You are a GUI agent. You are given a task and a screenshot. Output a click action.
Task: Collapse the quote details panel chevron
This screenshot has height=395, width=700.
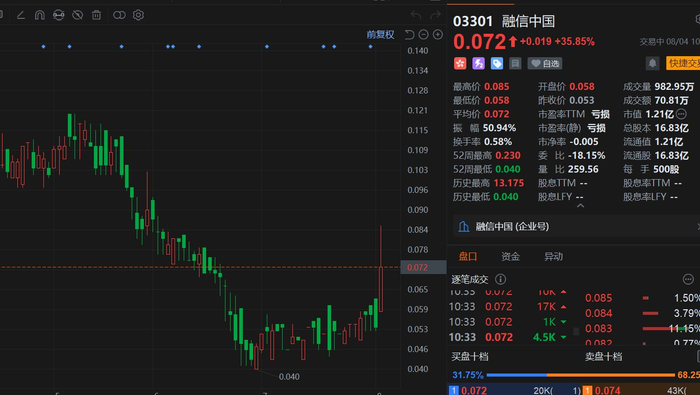pyautogui.click(x=580, y=206)
